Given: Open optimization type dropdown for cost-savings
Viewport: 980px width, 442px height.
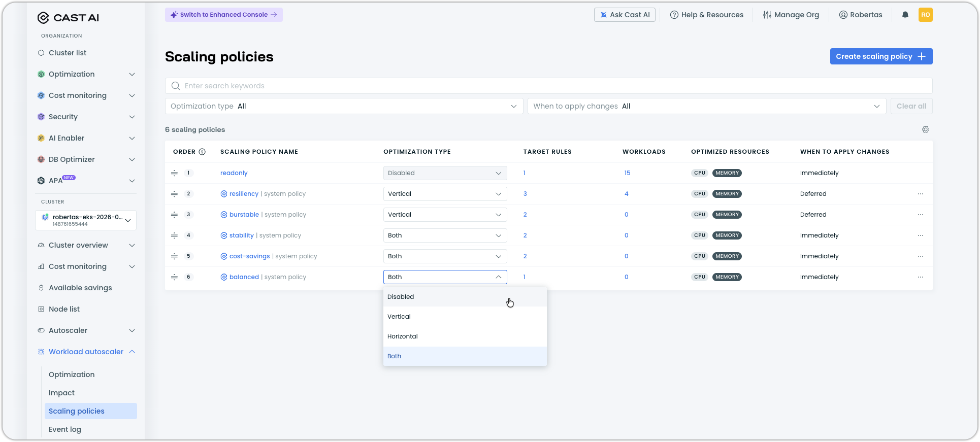Looking at the screenshot, I should click(x=445, y=256).
